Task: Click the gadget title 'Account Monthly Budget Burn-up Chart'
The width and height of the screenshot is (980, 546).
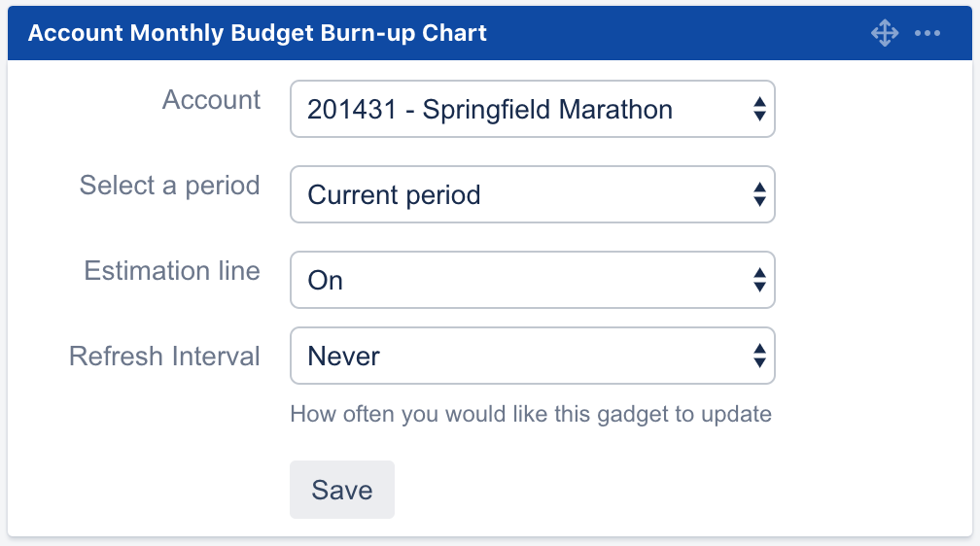Action: coord(258,34)
